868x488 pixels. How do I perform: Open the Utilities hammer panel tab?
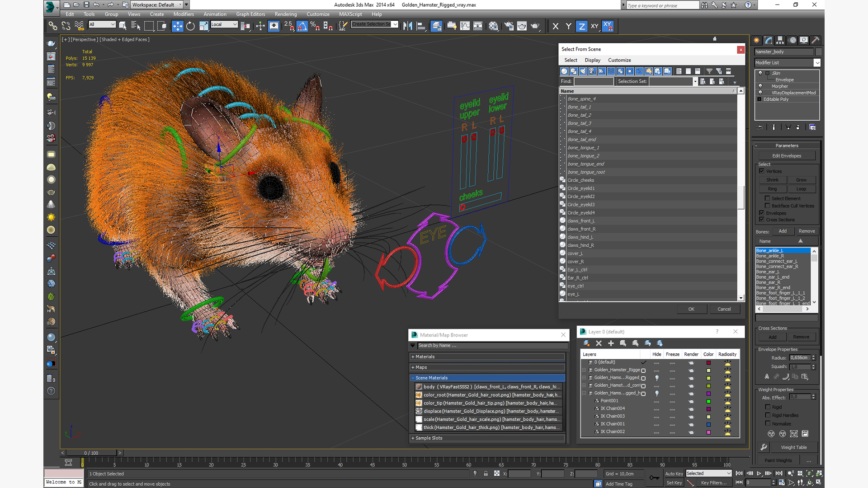[x=816, y=40]
